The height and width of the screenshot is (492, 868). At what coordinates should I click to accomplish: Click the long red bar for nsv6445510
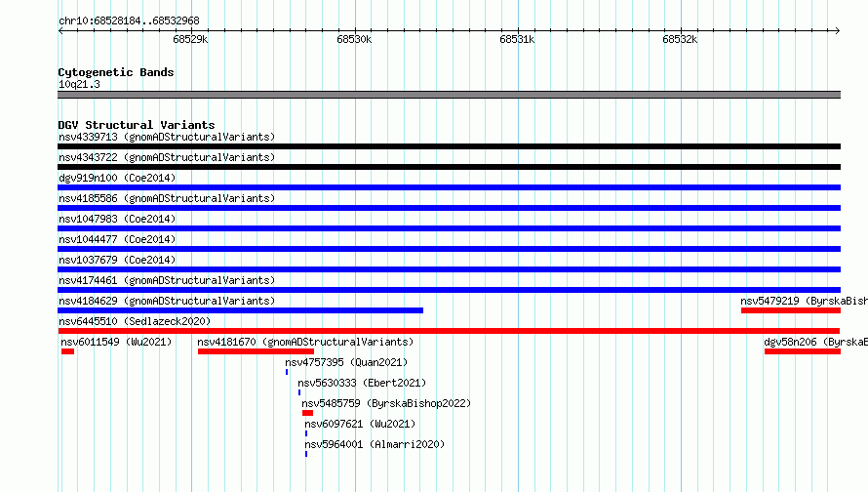point(449,331)
